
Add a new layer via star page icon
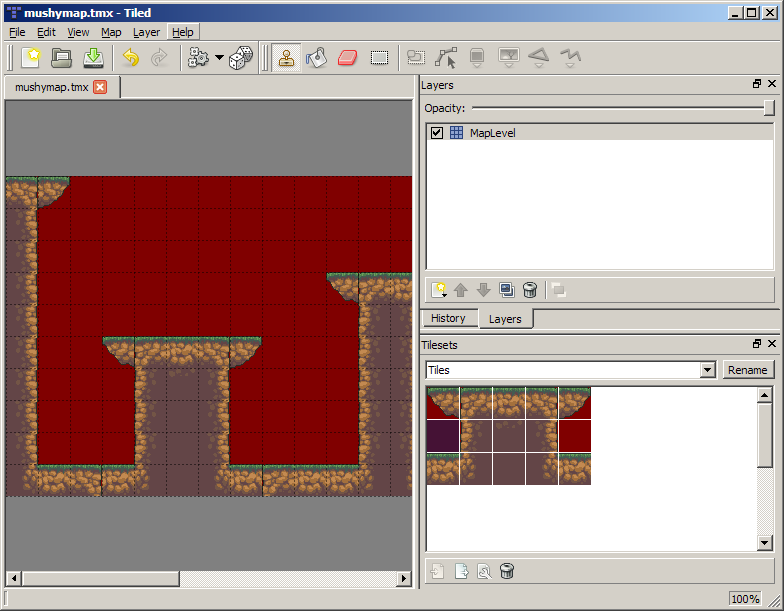(439, 290)
